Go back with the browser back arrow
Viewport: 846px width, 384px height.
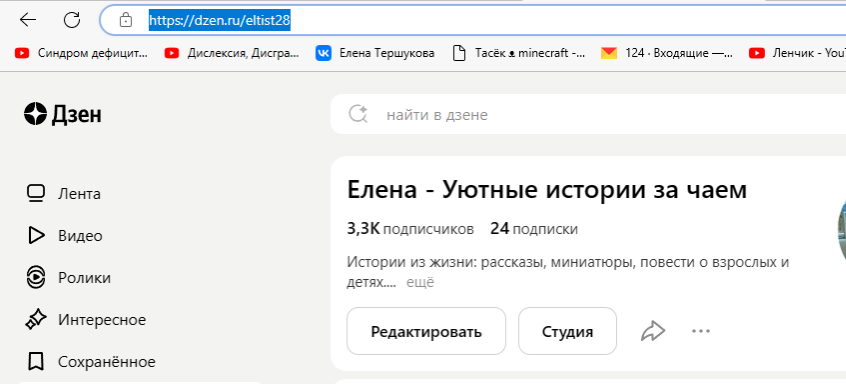28,20
